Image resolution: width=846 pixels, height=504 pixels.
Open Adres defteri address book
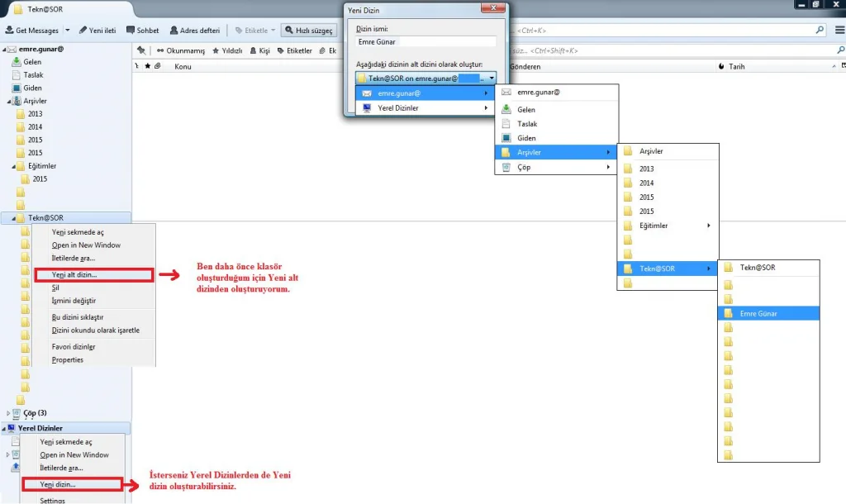pyautogui.click(x=195, y=31)
